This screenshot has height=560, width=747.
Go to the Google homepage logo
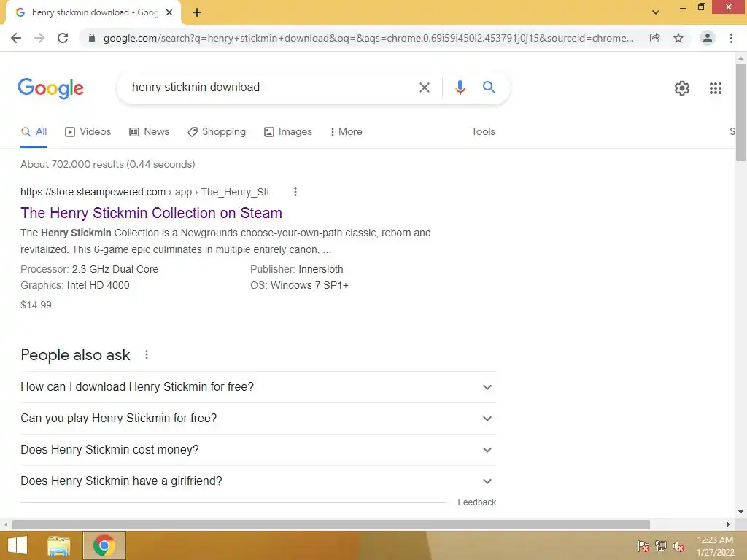(50, 88)
